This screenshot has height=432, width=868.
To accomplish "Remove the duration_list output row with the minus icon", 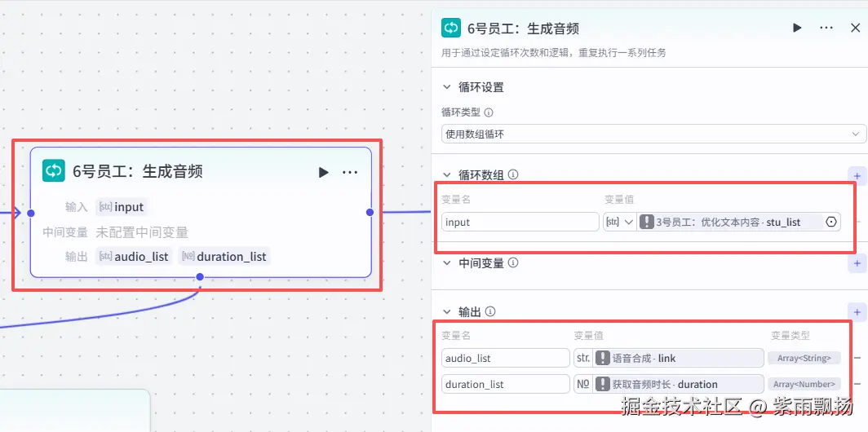I will pos(857,384).
